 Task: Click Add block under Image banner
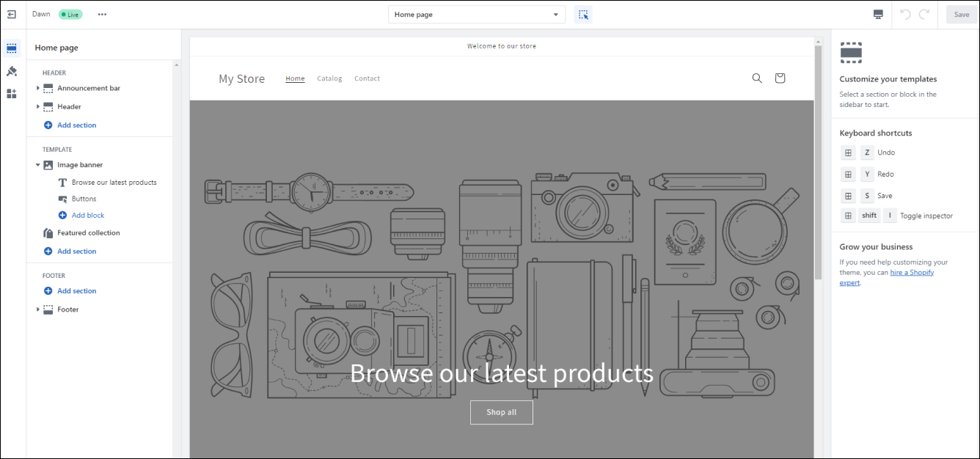pos(87,216)
